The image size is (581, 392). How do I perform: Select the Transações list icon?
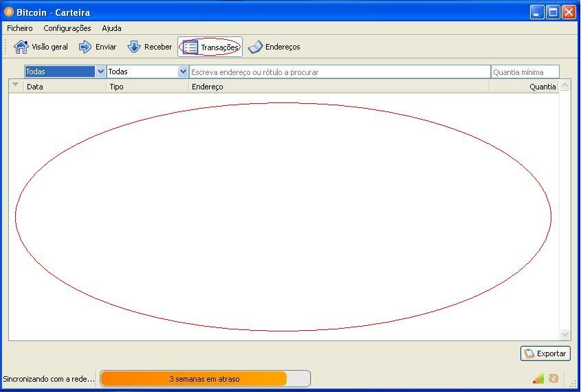190,47
